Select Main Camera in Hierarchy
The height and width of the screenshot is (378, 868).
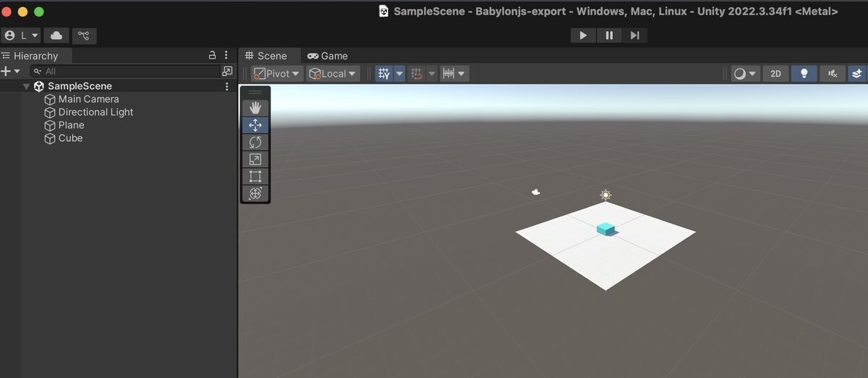[88, 99]
